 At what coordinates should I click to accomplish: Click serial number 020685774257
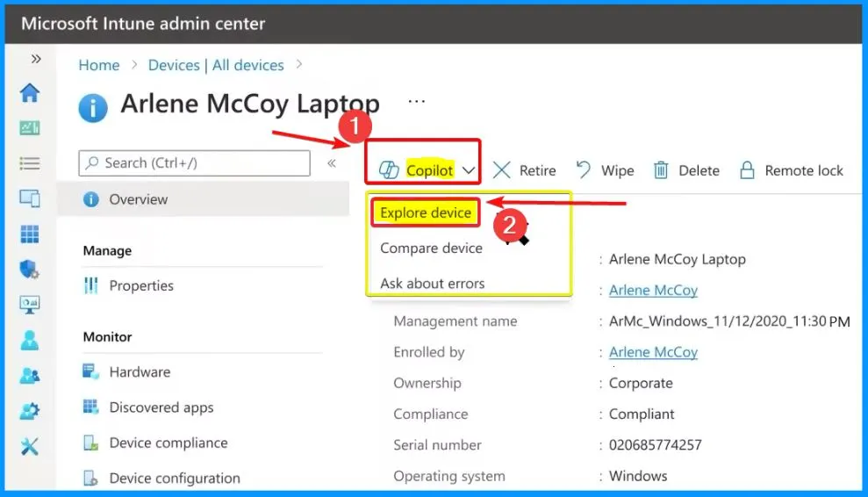click(655, 445)
